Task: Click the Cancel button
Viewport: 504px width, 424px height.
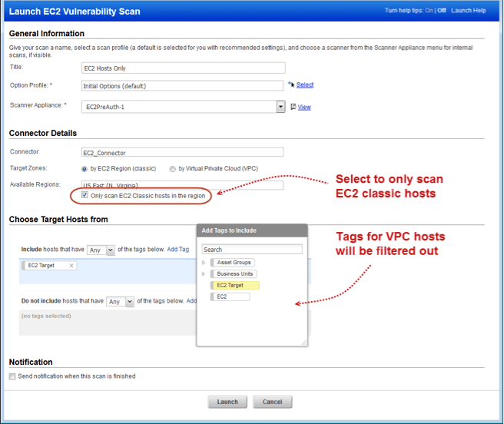Action: click(273, 402)
